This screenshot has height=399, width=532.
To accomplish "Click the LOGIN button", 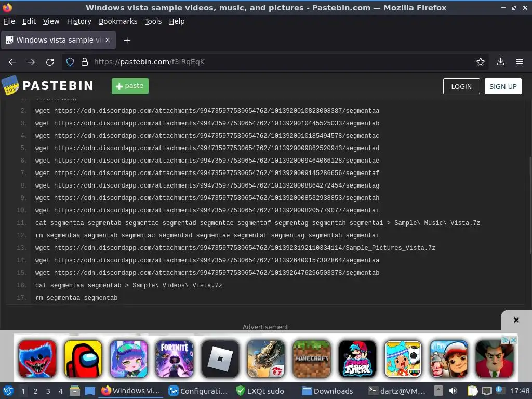I will pyautogui.click(x=461, y=86).
